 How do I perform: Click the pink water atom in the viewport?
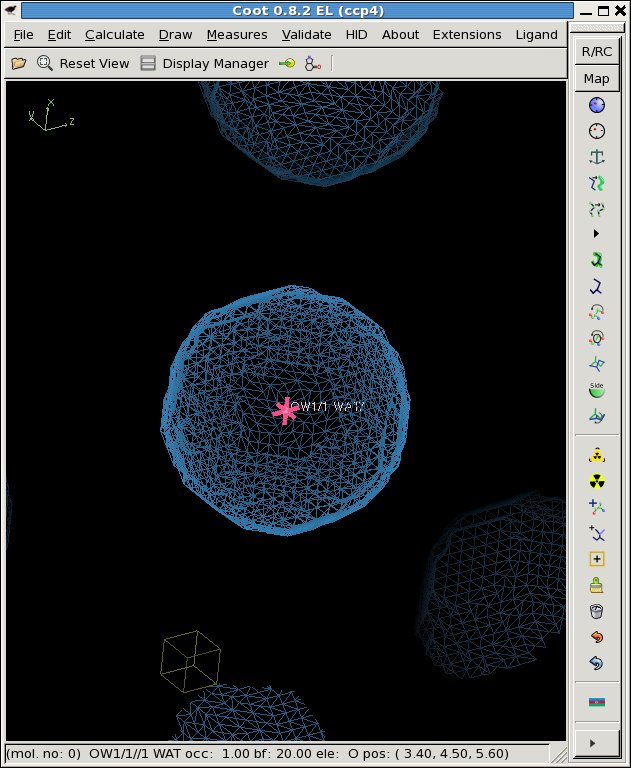[x=286, y=410]
